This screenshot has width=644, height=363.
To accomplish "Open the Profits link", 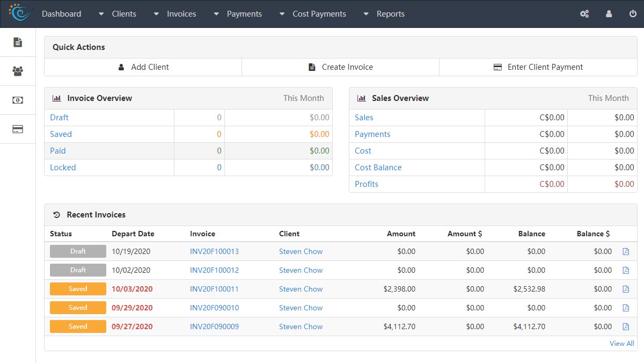I will click(x=367, y=184).
